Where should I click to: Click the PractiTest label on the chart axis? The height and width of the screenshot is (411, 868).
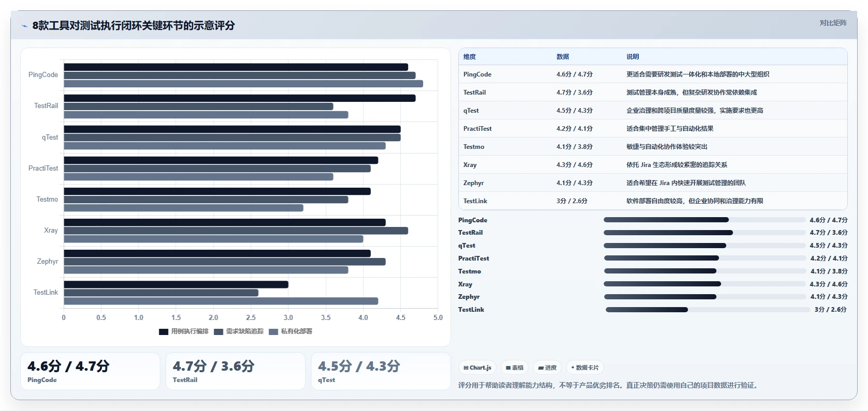tap(43, 168)
